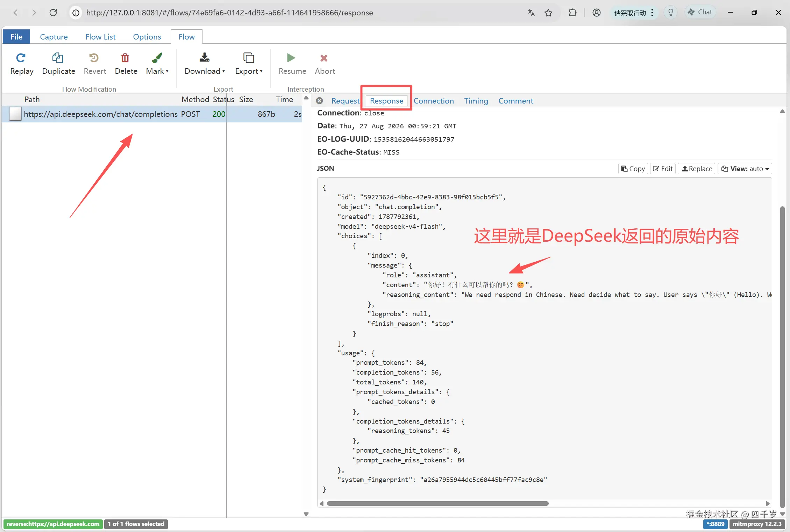Click the Replay flow icon
This screenshot has height=532, width=790.
[x=21, y=58]
